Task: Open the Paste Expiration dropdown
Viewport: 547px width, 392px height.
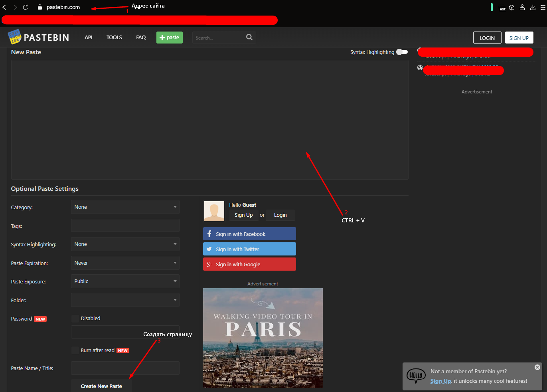Action: click(x=125, y=263)
